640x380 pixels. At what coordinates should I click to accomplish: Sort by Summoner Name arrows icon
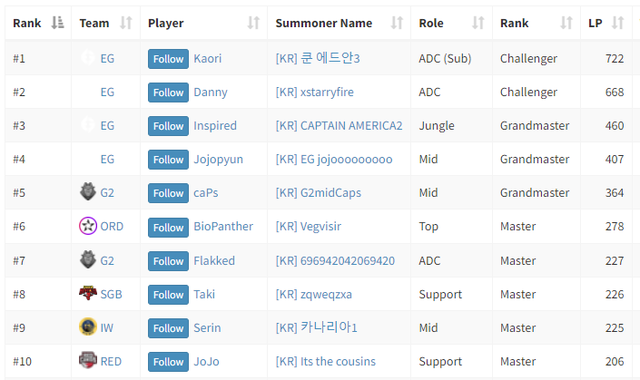click(x=397, y=23)
